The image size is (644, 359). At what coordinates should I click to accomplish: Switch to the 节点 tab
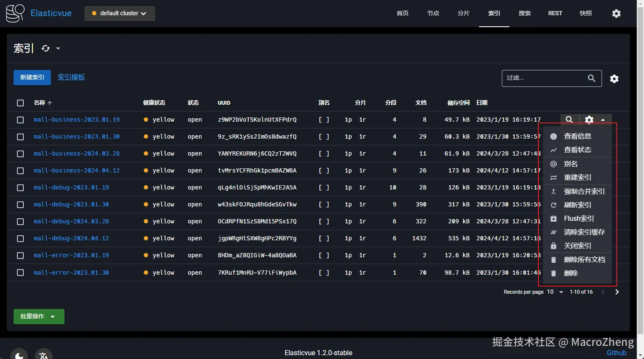pyautogui.click(x=433, y=14)
